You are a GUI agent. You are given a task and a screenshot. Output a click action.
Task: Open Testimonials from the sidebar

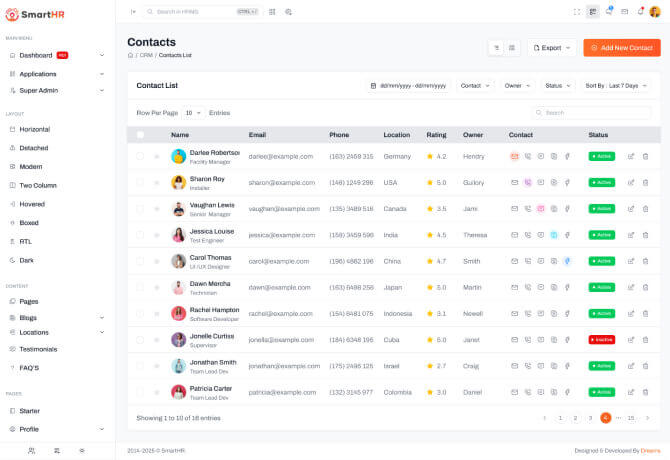(x=38, y=349)
